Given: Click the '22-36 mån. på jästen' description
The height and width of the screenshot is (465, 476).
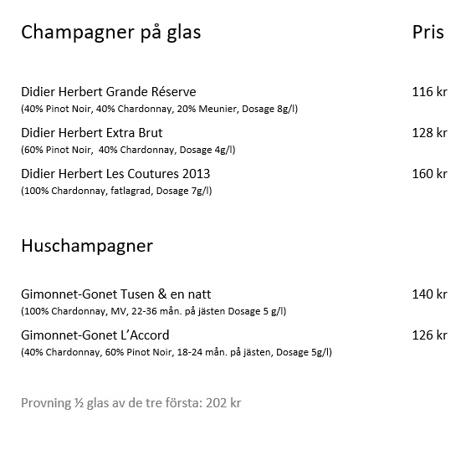Looking at the screenshot, I should (178, 311).
